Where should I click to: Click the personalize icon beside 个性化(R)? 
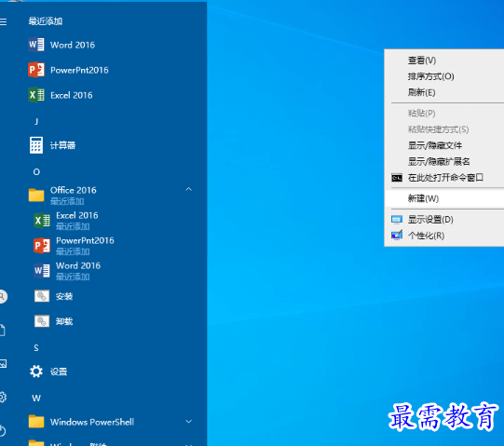397,236
